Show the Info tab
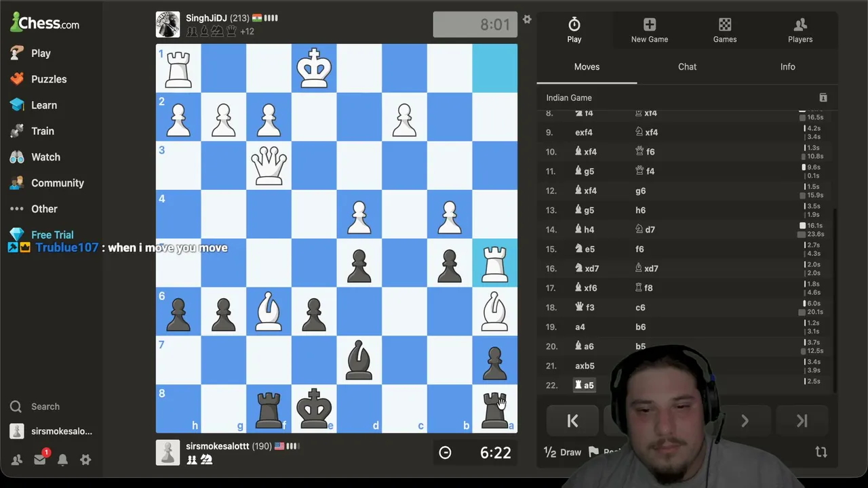868x488 pixels. click(787, 66)
